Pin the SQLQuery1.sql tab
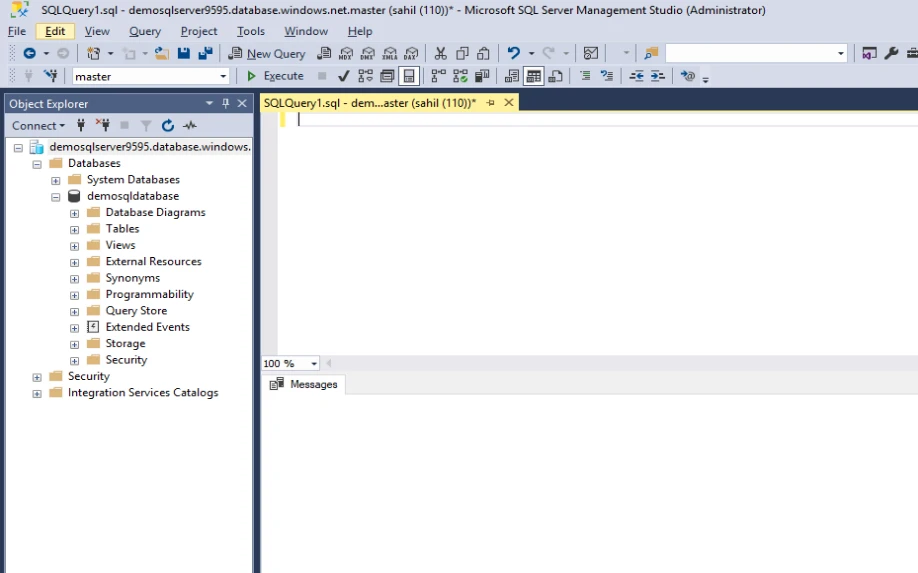Image resolution: width=918 pixels, height=573 pixels. click(x=491, y=102)
